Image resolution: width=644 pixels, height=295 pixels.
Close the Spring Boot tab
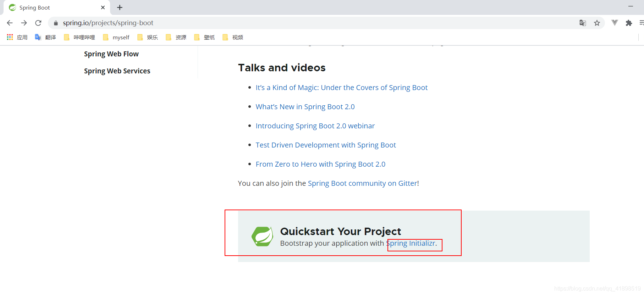(x=103, y=7)
